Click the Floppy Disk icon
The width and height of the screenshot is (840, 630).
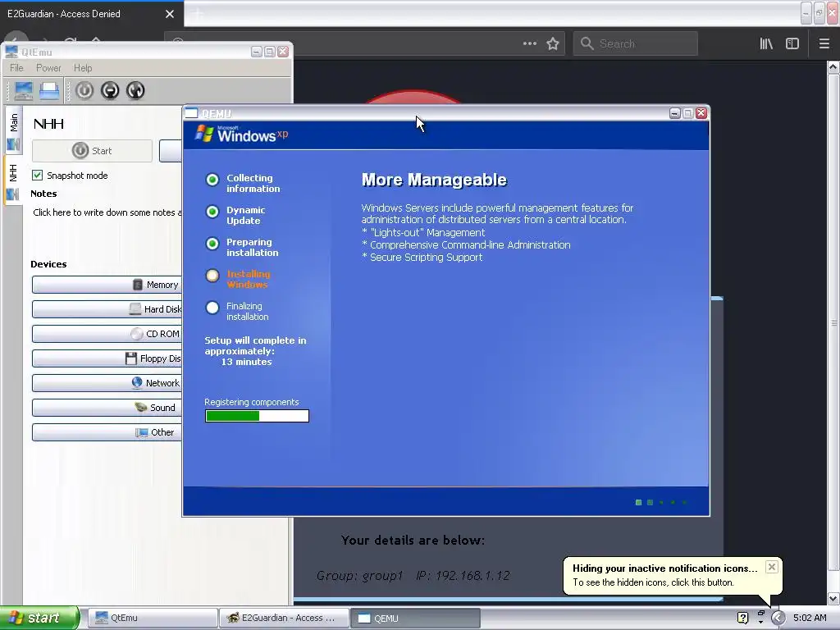[x=131, y=358]
